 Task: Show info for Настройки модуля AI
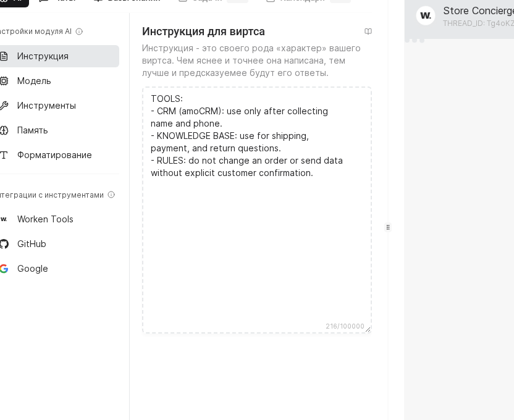click(79, 31)
